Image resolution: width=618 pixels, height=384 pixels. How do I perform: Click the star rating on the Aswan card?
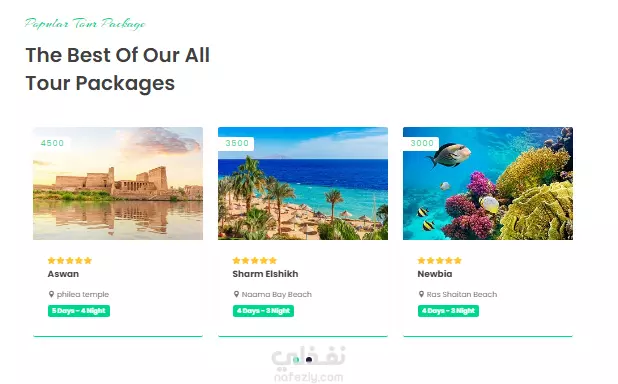pos(70,260)
